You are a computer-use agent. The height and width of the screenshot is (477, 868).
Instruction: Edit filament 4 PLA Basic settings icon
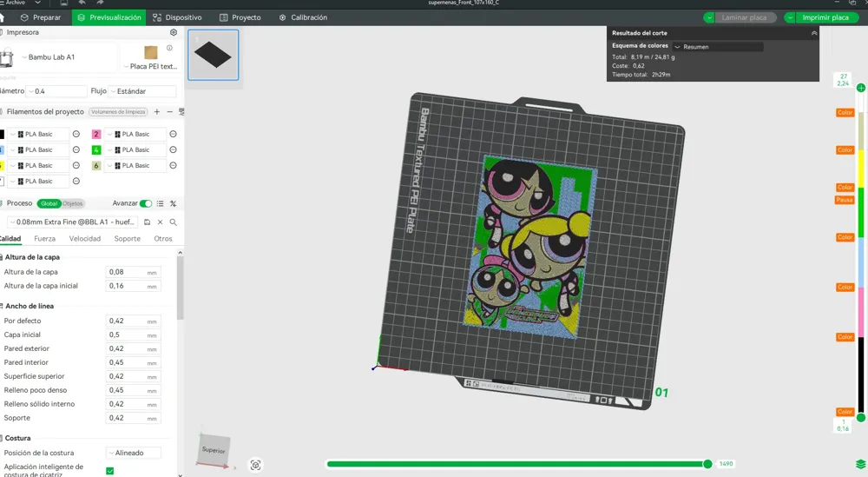[173, 149]
